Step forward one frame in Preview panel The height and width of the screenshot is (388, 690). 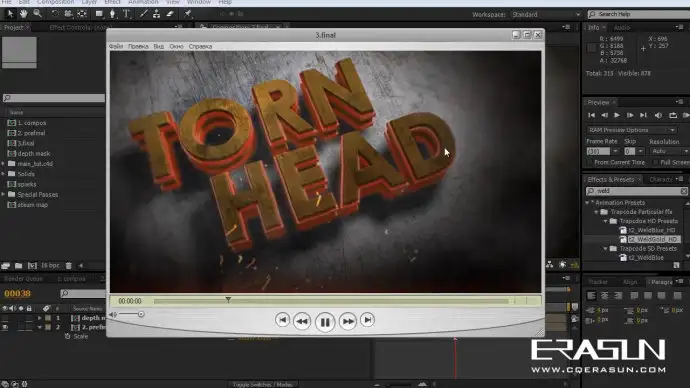pos(630,115)
